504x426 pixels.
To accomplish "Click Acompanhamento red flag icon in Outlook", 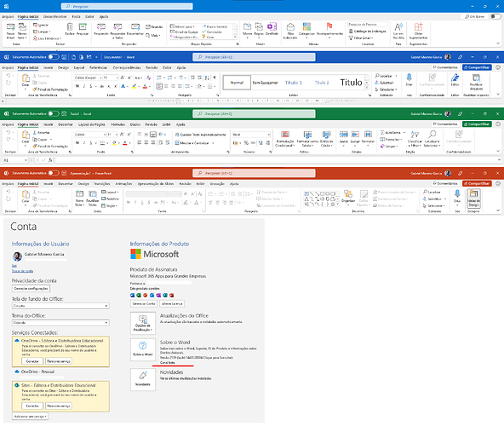I will 329,26.
